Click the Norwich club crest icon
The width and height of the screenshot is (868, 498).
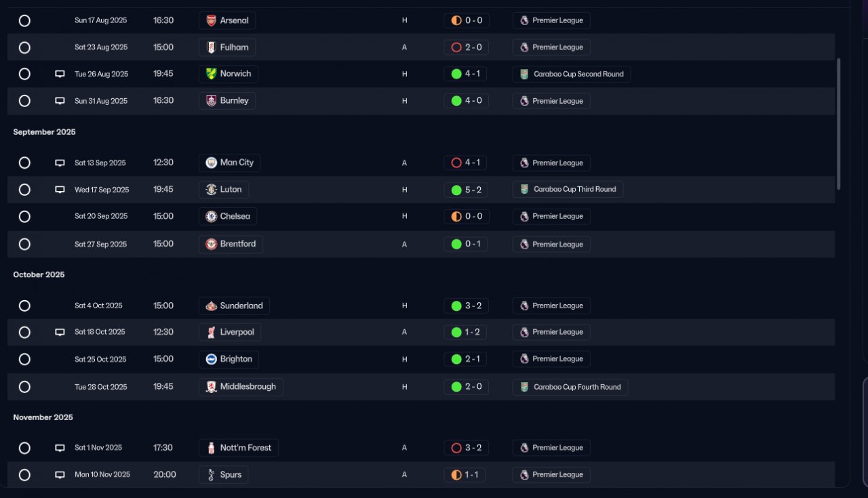[212, 74]
